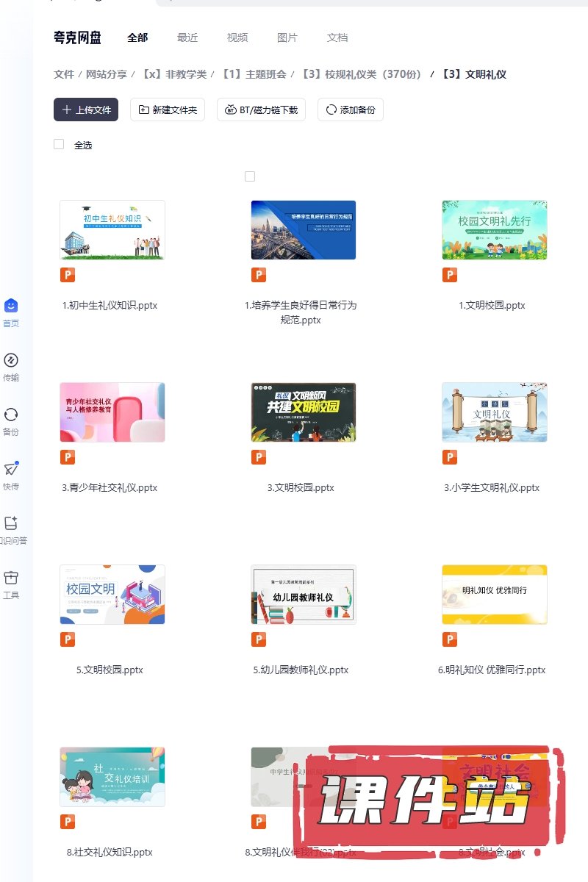Open the 备份 backup sidebar icon
Screen dimensions: 588x882
click(x=11, y=415)
